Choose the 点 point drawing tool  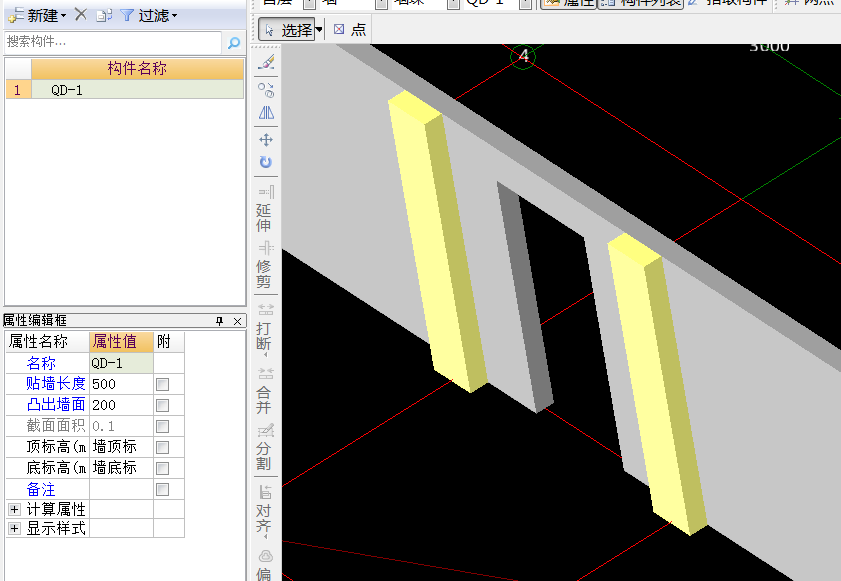coord(350,30)
